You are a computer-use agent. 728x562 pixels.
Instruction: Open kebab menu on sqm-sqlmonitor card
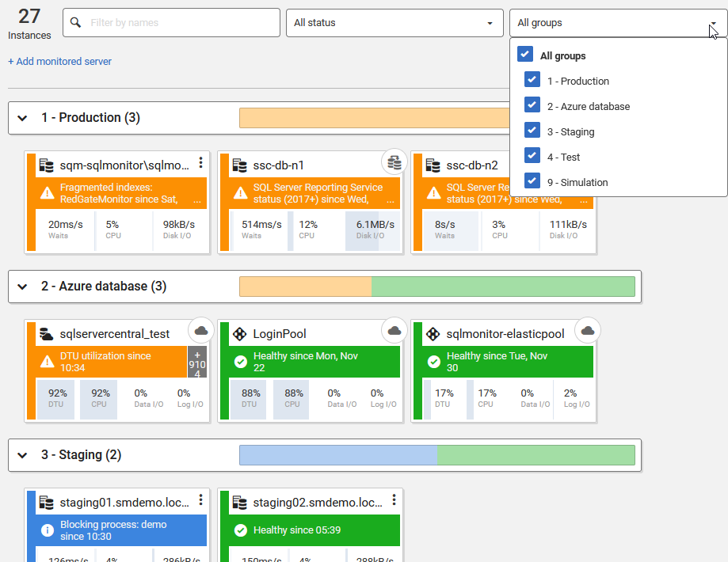[201, 163]
